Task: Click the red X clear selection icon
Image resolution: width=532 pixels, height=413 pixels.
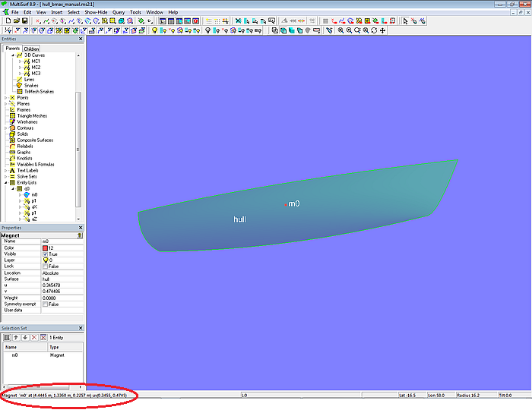Action: point(33,337)
